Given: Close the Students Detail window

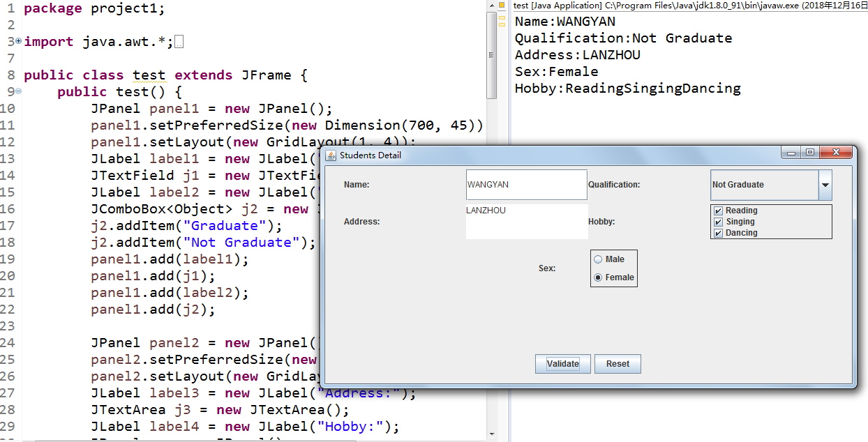Looking at the screenshot, I should pos(835,153).
